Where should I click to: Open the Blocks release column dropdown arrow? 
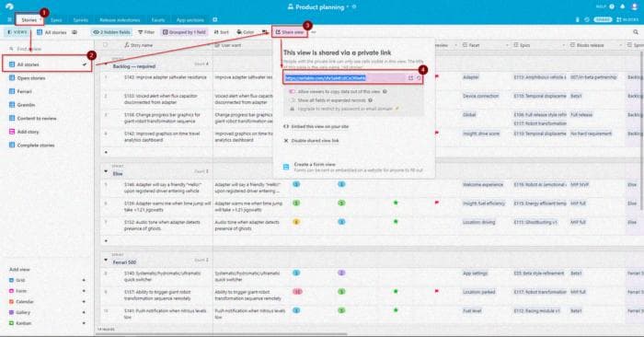(621, 45)
